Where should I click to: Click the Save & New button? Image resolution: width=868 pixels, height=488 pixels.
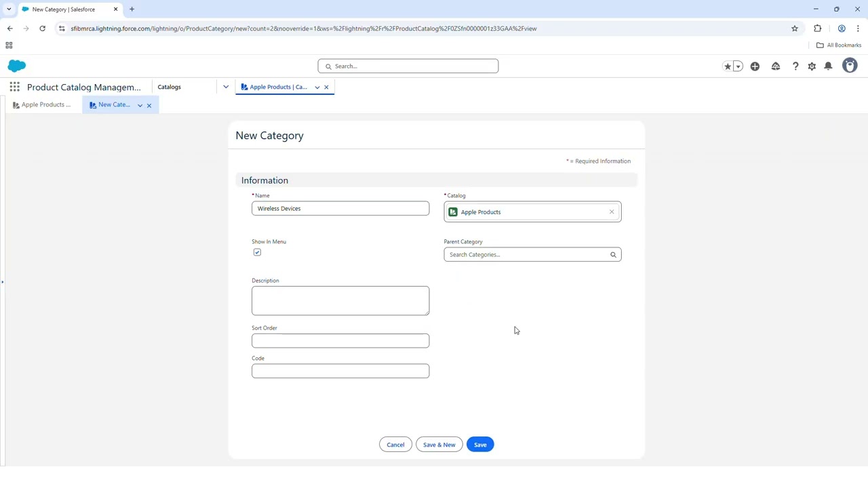pyautogui.click(x=439, y=445)
